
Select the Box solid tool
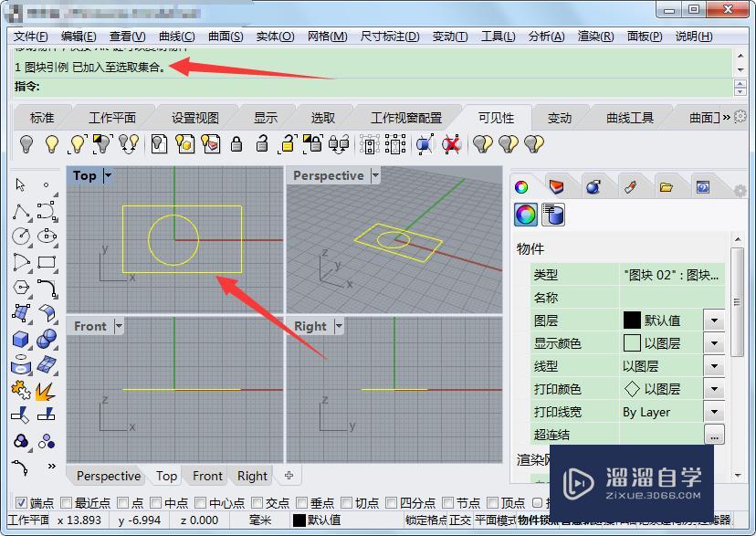[20, 339]
